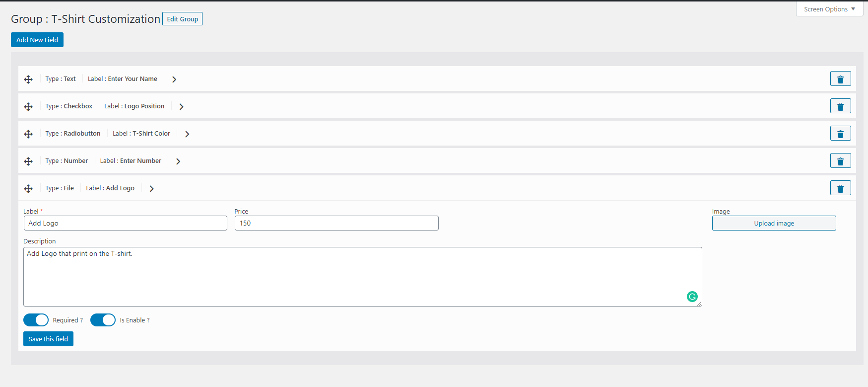Expand the Enter Your Name field row

coord(174,79)
